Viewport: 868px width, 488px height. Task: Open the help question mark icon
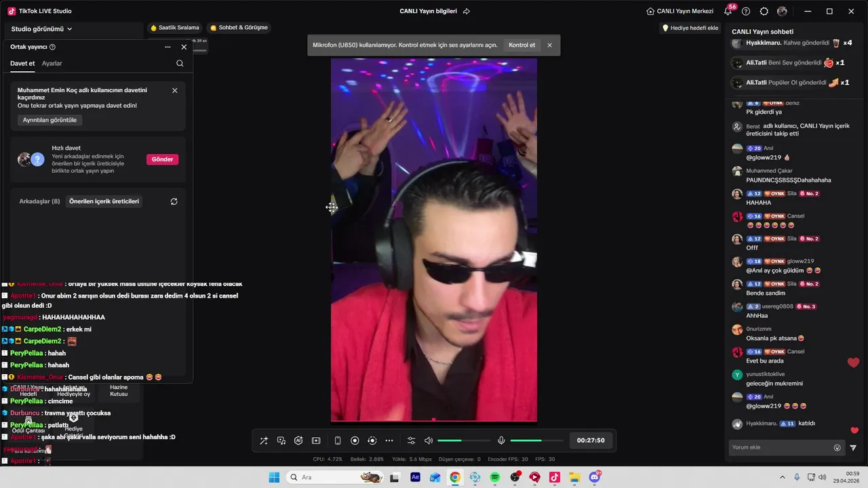(746, 11)
